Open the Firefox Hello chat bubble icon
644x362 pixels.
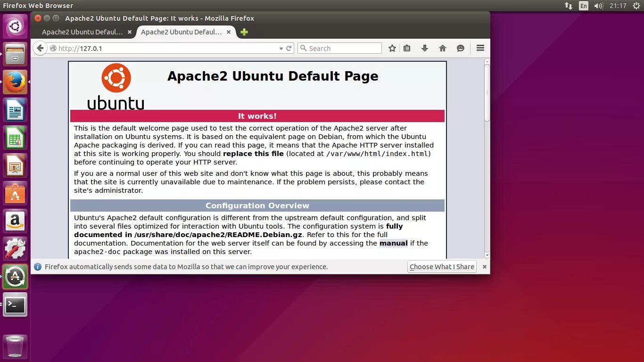[461, 48]
